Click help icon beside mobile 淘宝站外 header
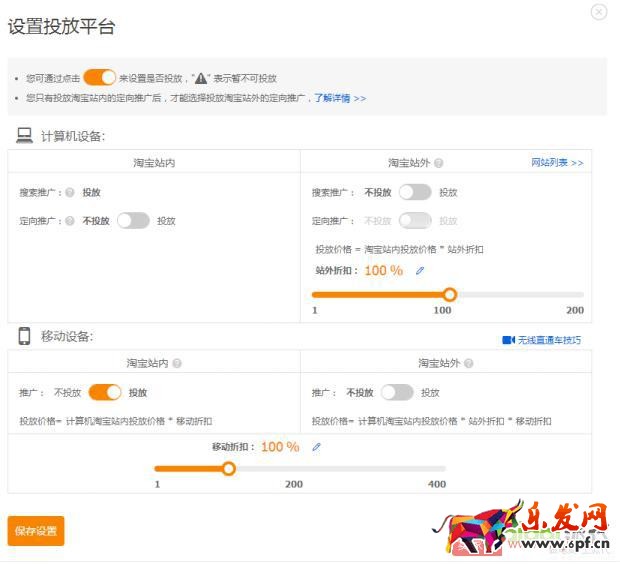 [469, 363]
